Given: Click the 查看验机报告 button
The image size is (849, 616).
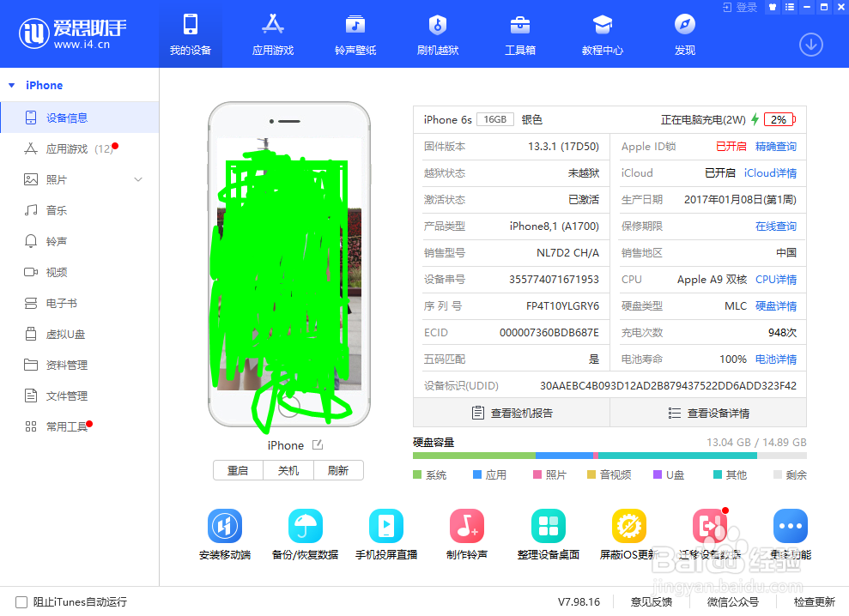Looking at the screenshot, I should [512, 413].
